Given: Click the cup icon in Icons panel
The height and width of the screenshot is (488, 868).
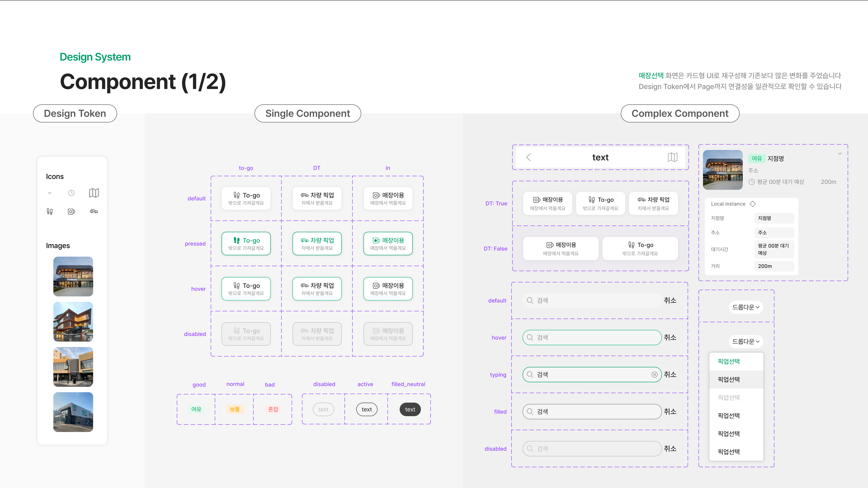Looking at the screenshot, I should coord(71,211).
